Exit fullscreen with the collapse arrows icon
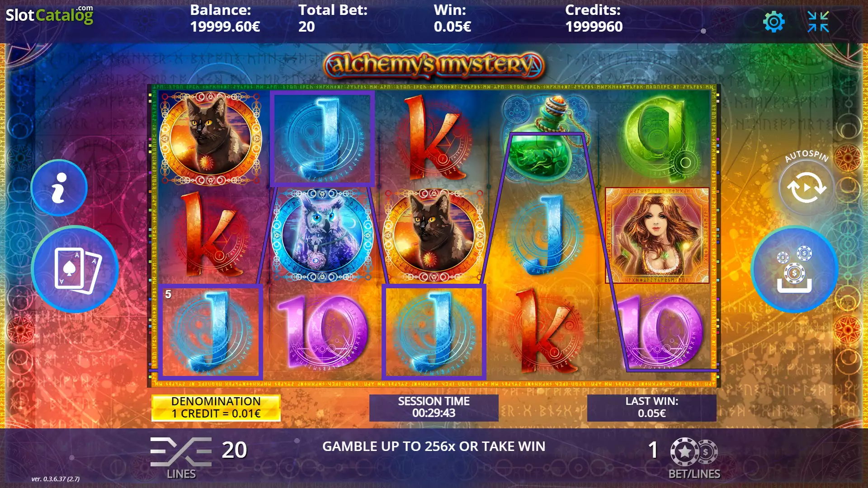 tap(818, 22)
